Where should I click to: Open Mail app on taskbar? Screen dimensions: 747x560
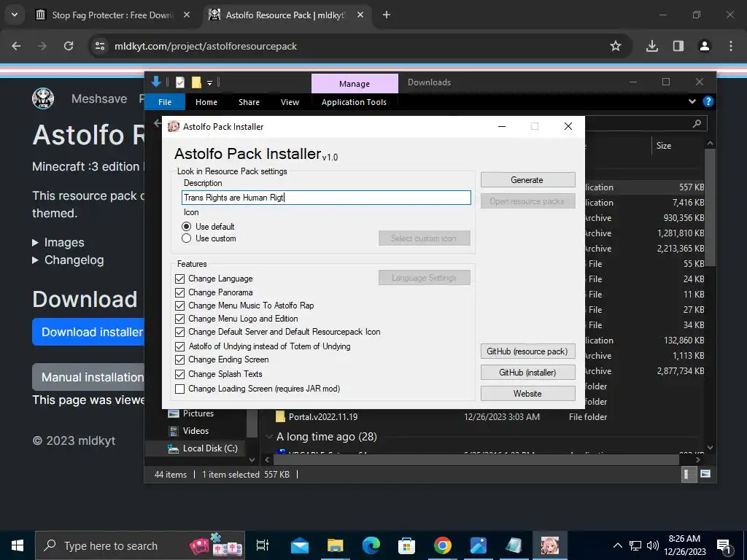coord(300,545)
